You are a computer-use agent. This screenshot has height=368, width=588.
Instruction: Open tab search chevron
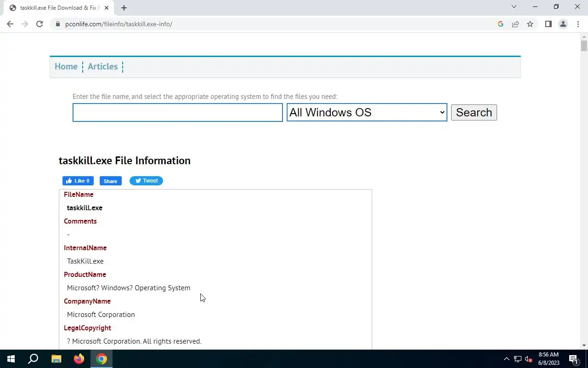click(514, 7)
